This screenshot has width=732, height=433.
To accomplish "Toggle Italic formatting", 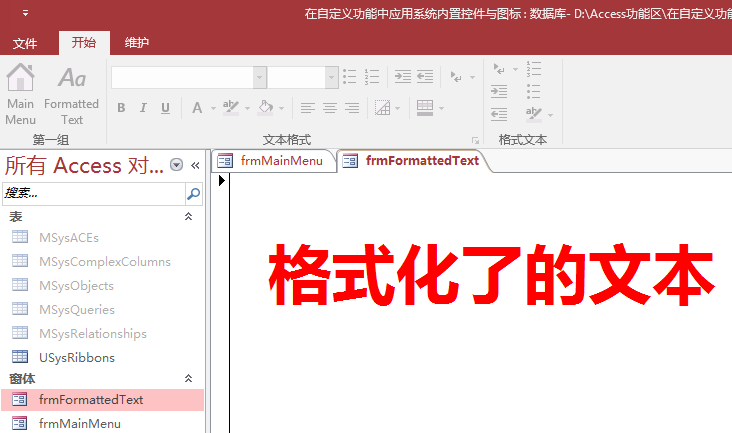I will (x=143, y=108).
